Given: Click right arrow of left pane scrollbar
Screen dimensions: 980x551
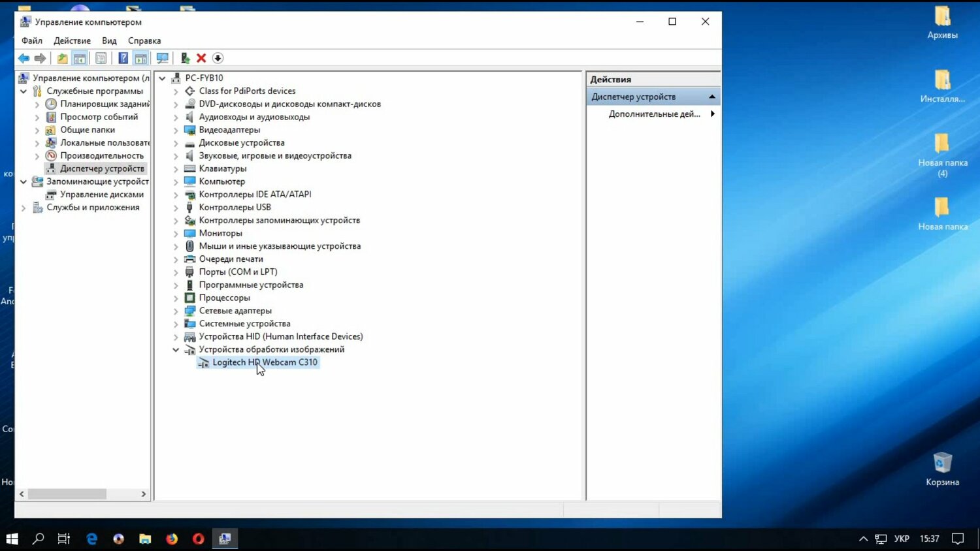Looking at the screenshot, I should [x=144, y=494].
